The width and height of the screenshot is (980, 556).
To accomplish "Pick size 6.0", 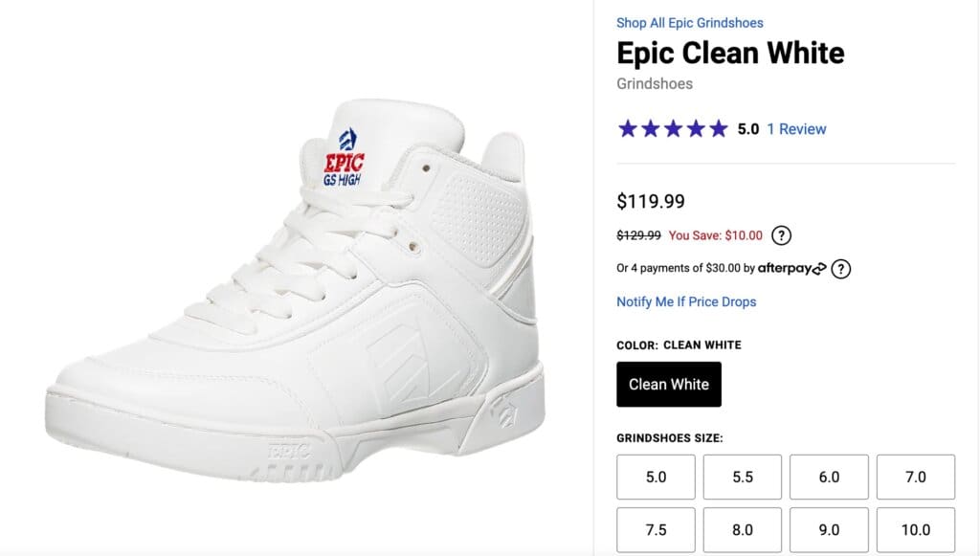I will click(x=829, y=477).
